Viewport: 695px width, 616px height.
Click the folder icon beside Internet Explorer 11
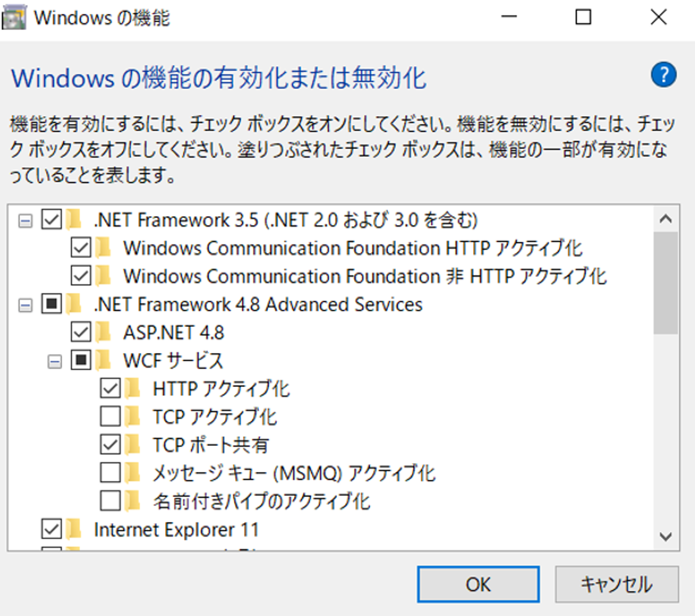coord(74,529)
